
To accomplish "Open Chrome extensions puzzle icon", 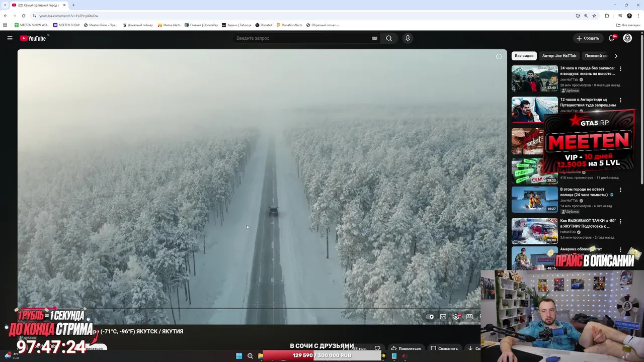I will (607, 16).
